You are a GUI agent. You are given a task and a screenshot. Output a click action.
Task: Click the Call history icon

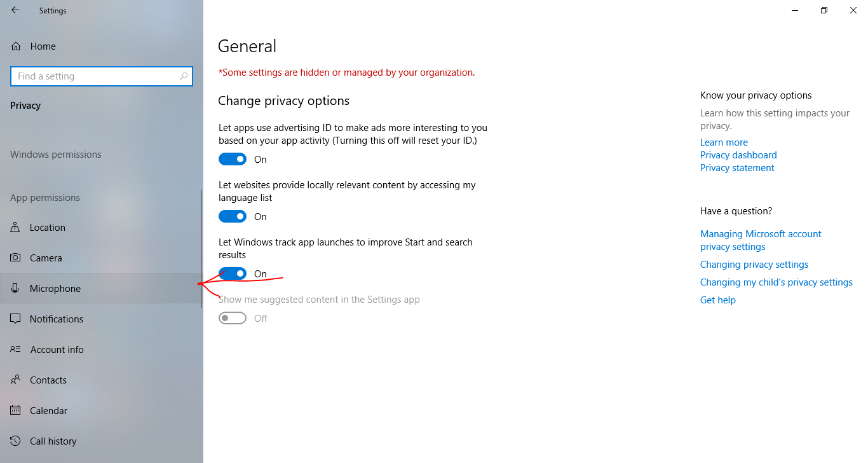click(16, 441)
